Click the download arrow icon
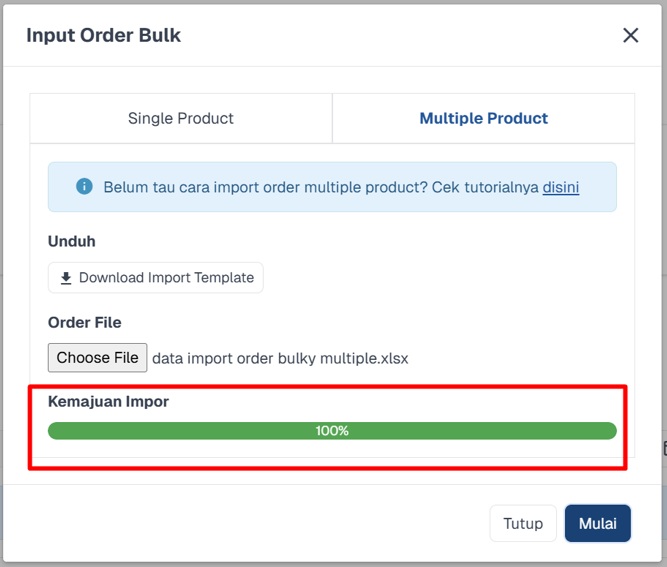This screenshot has height=567, width=667. (x=66, y=278)
